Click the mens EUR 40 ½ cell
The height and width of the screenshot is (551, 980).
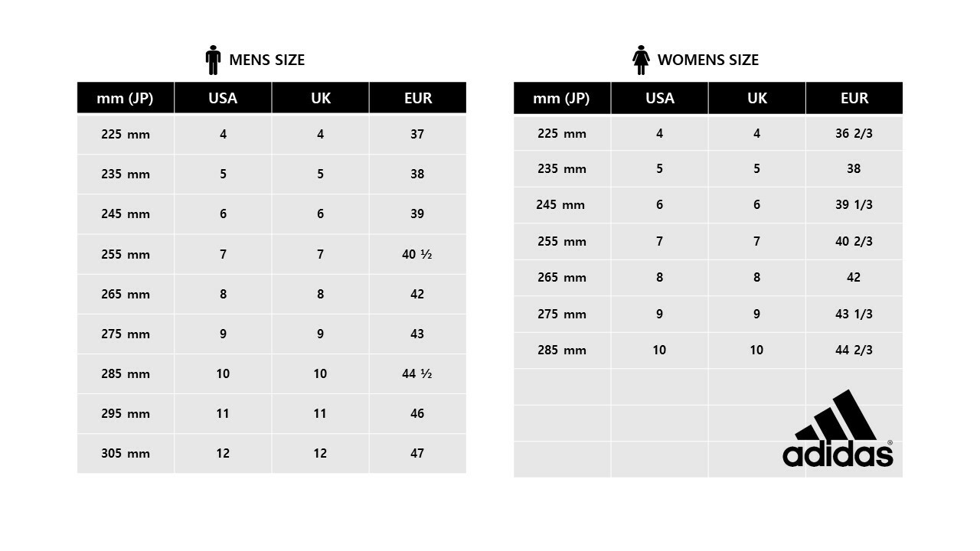click(x=417, y=254)
